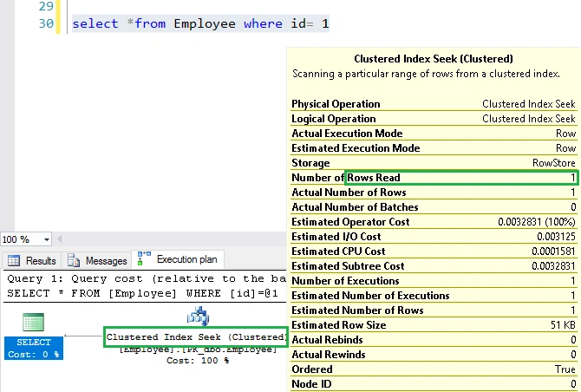Viewport: 581px width, 392px height.
Task: Click the Clustered Index Seek operator icon
Action: tap(199, 316)
